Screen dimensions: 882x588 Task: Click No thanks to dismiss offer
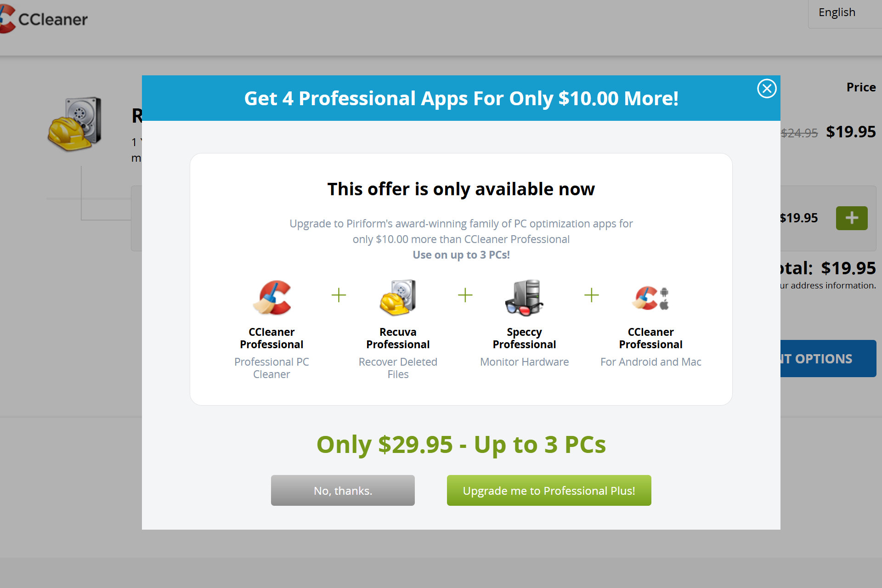pyautogui.click(x=343, y=490)
